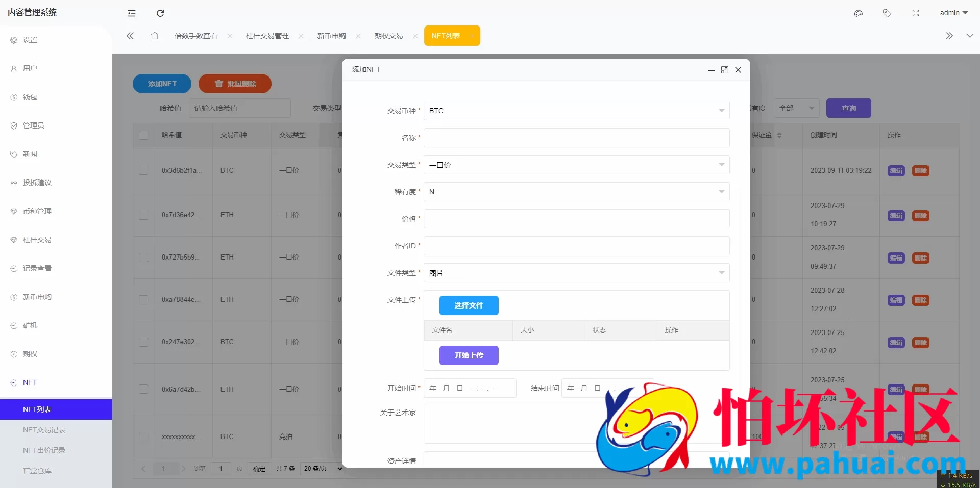Switch to the 倍数手数查看 tab
Screen dimensions: 980x488
[196, 36]
